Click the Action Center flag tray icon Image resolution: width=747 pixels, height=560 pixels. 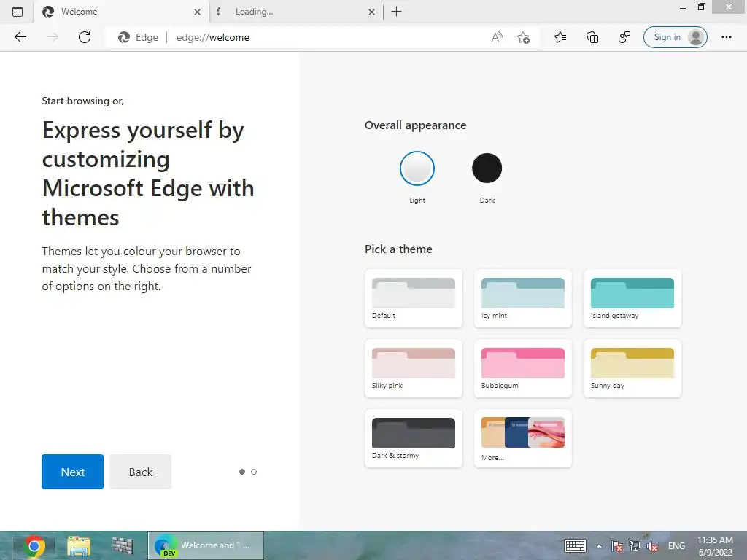pyautogui.click(x=617, y=545)
